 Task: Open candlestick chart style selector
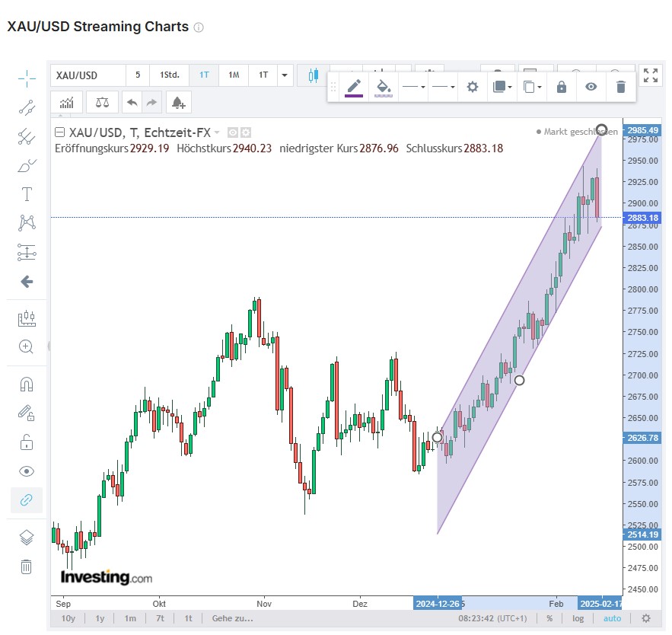click(314, 75)
